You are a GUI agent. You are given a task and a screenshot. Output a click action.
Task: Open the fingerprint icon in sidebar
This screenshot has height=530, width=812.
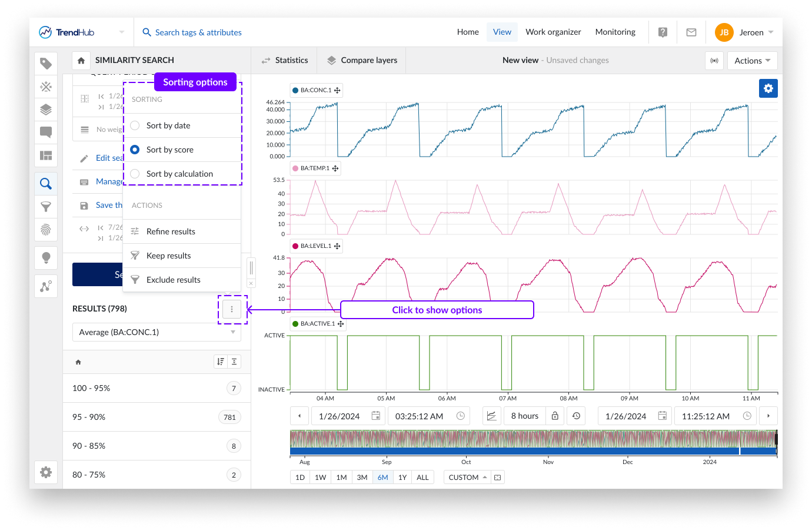coord(46,230)
